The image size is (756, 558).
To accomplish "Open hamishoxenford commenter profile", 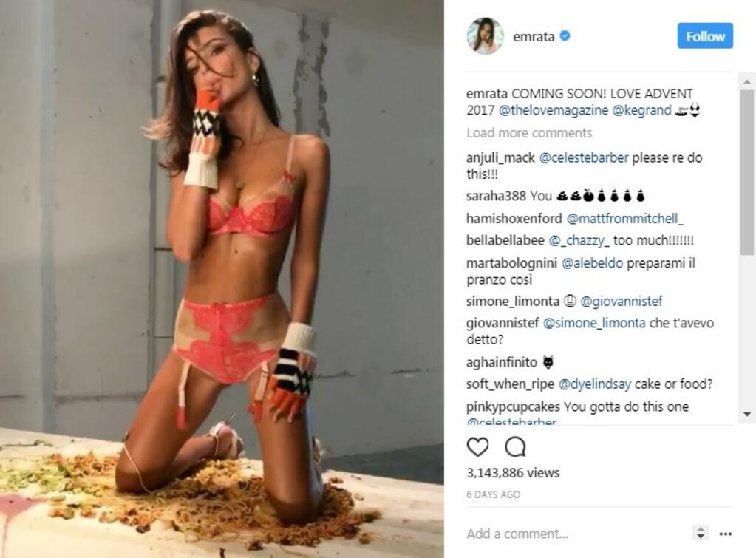I will click(x=514, y=219).
